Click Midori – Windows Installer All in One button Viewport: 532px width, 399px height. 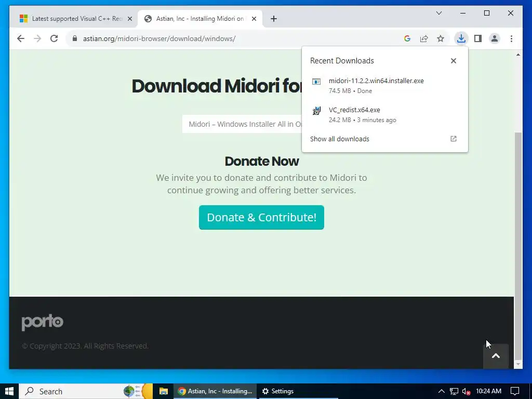(x=242, y=124)
